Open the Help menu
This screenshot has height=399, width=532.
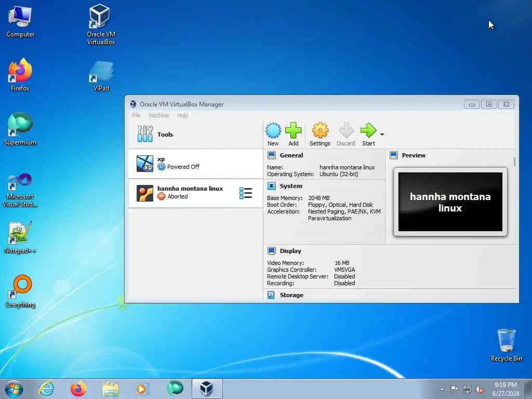point(182,115)
